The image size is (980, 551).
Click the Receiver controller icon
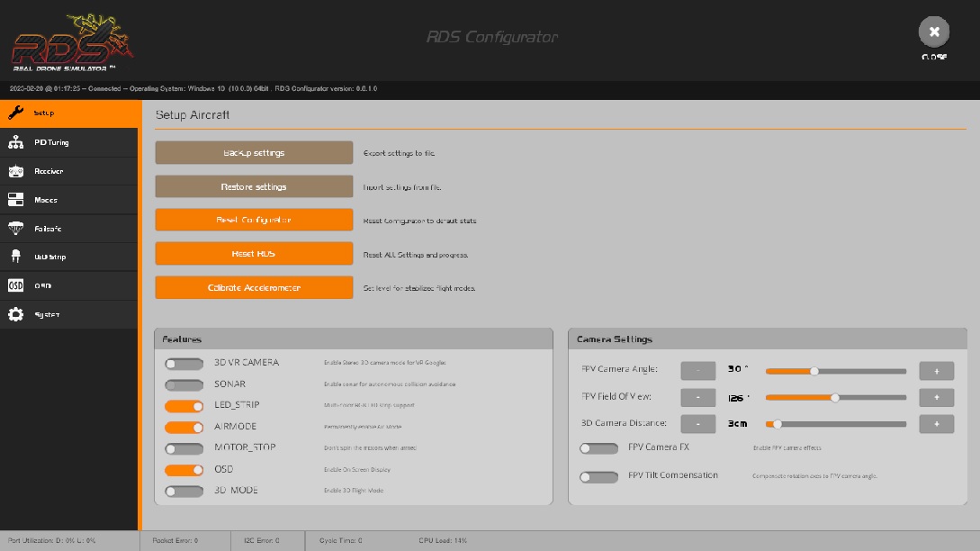pos(15,171)
